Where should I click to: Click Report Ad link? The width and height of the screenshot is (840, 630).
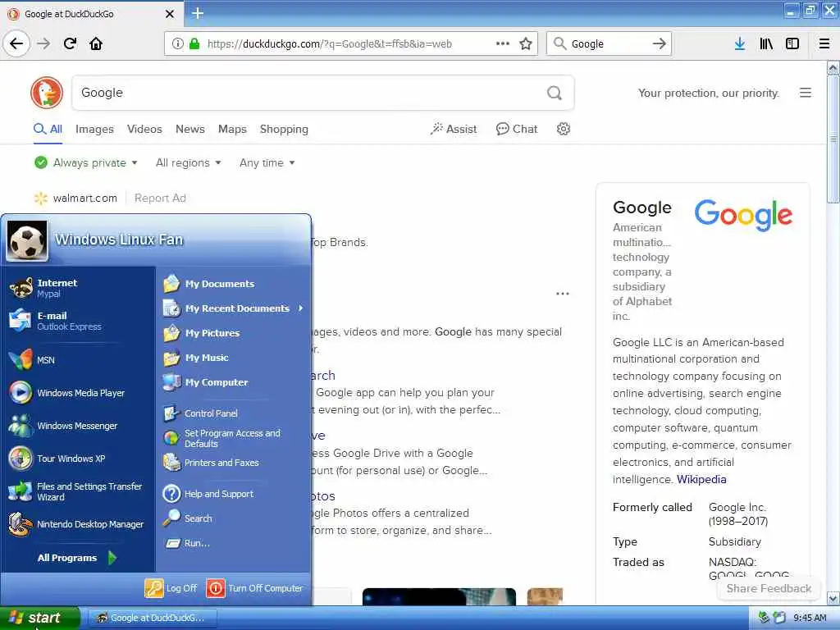(160, 199)
